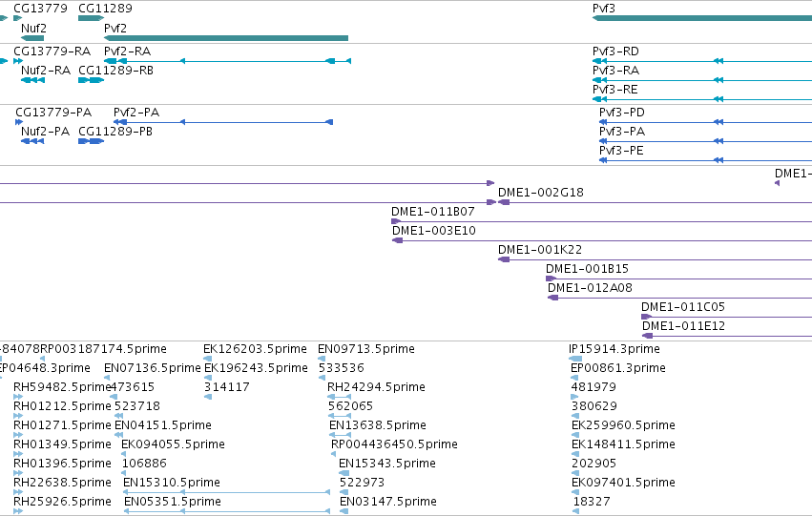Select the DME1-011E12 clone label
The height and width of the screenshot is (516, 812).
(x=683, y=326)
